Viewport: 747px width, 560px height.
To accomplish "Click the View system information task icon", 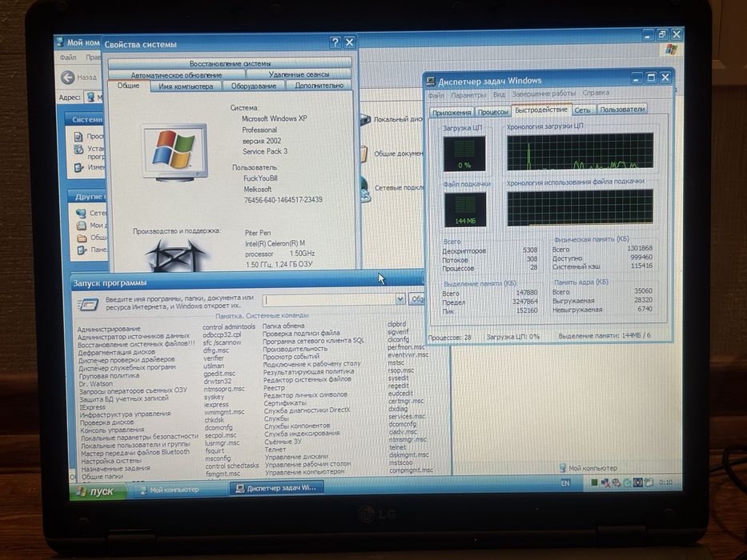I will [78, 136].
